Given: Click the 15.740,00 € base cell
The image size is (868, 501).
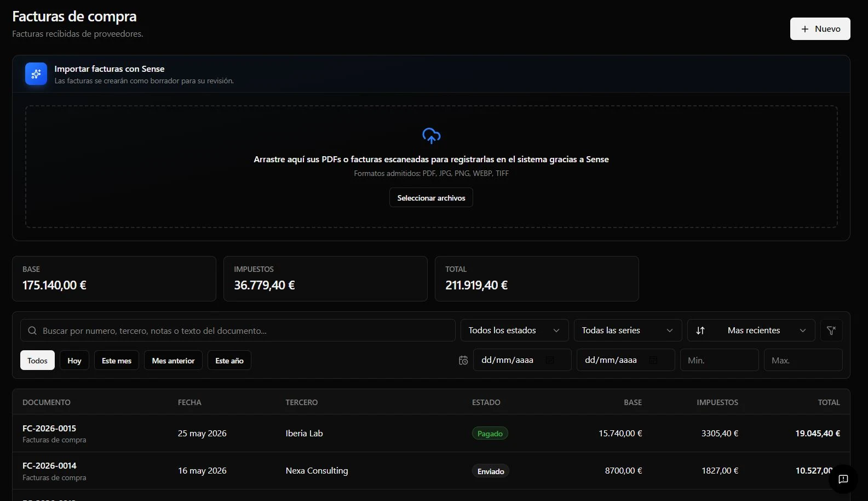Looking at the screenshot, I should click(x=620, y=433).
